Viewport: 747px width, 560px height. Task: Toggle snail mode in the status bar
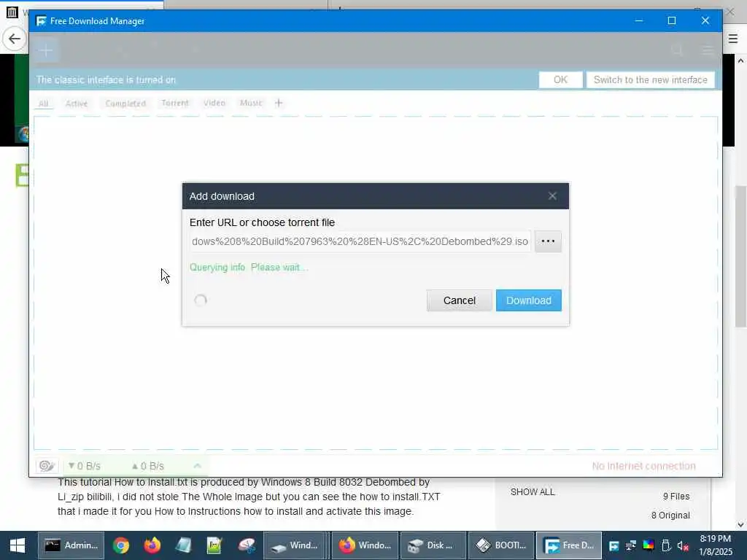point(47,466)
